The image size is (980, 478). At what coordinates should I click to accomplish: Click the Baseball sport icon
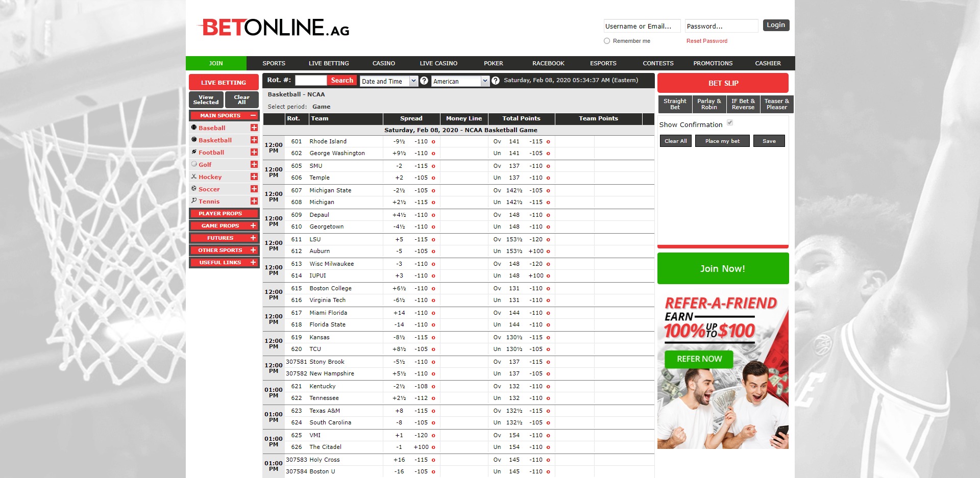(194, 128)
